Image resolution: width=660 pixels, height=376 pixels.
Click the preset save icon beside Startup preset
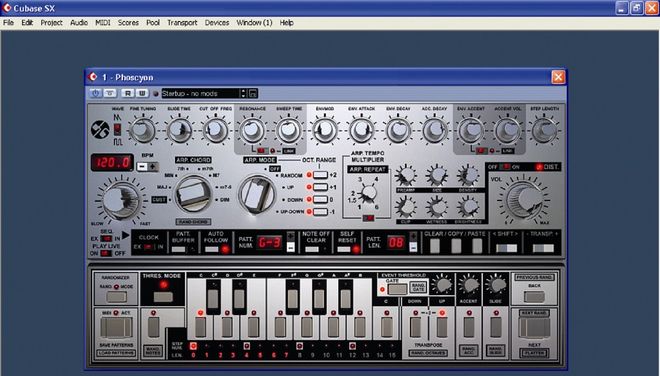pyautogui.click(x=253, y=93)
